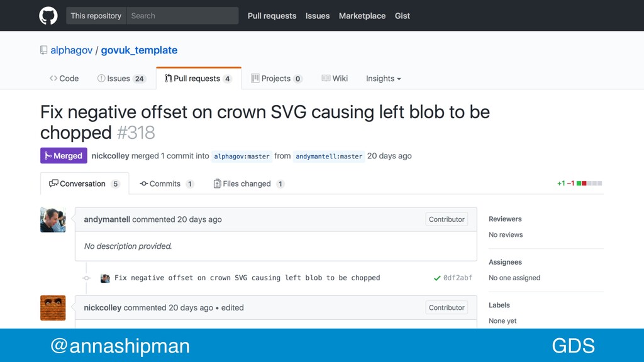This screenshot has width=644, height=362.
Task: Select the This repository search scope
Action: point(96,16)
